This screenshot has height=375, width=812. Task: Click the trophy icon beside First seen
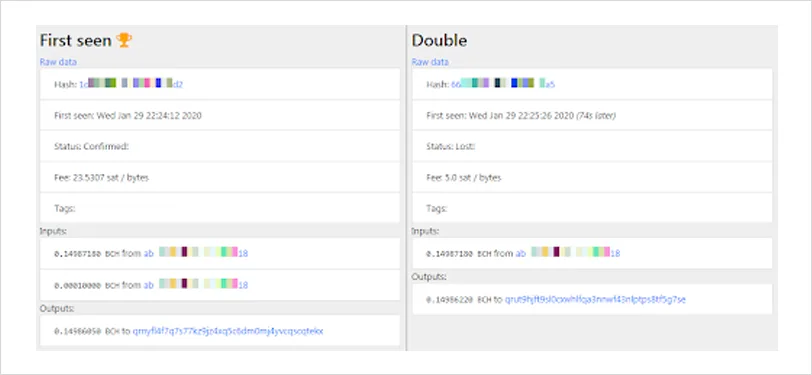pos(124,40)
